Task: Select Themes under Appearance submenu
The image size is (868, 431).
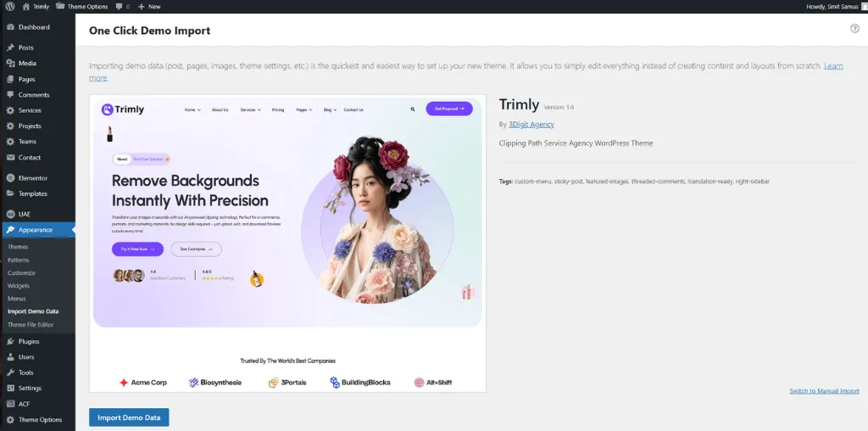Action: pyautogui.click(x=18, y=247)
